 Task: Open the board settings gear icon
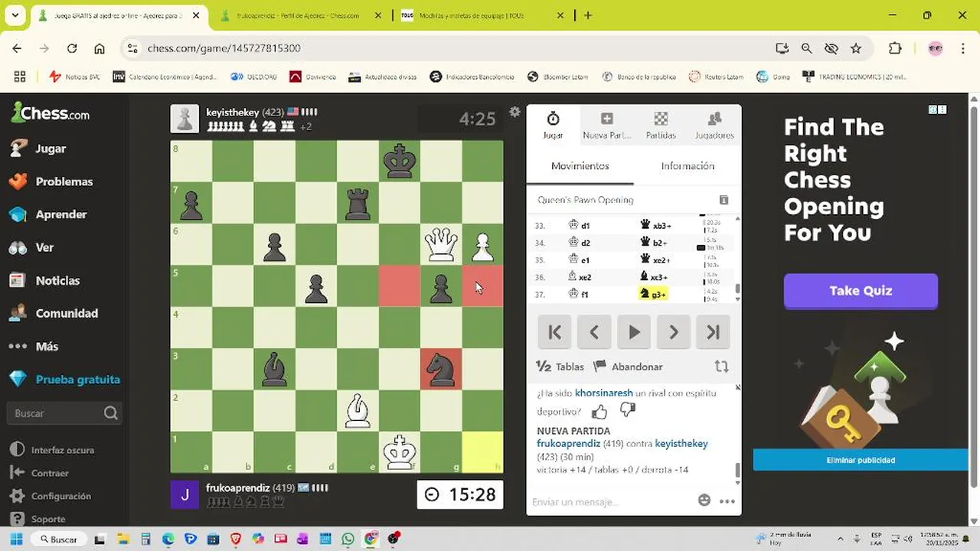coord(514,112)
